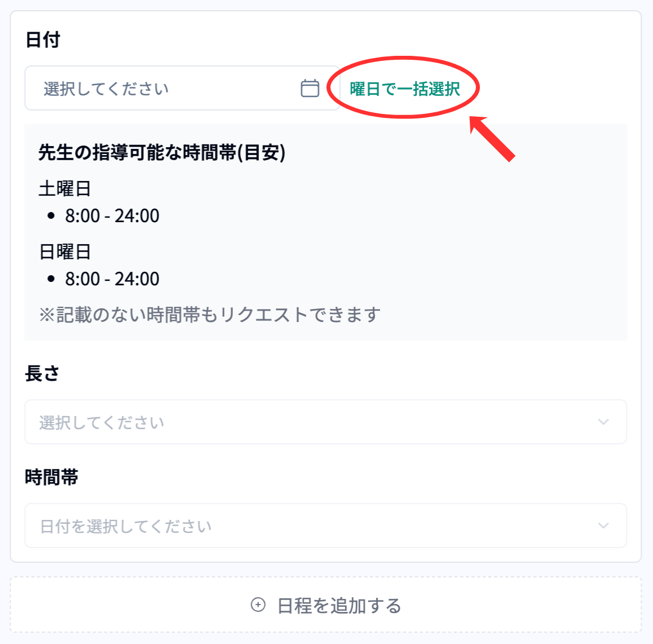Click the plus-circle icon beside 日程を追加する

pyautogui.click(x=258, y=605)
